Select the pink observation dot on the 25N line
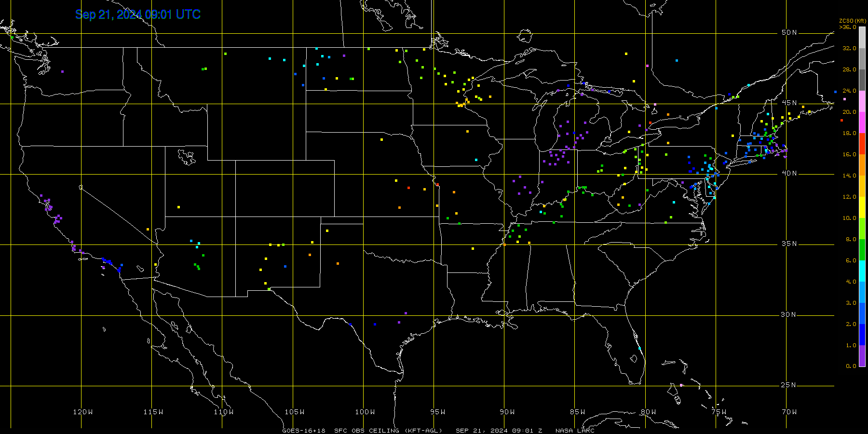The width and height of the screenshot is (868, 434). click(x=681, y=385)
